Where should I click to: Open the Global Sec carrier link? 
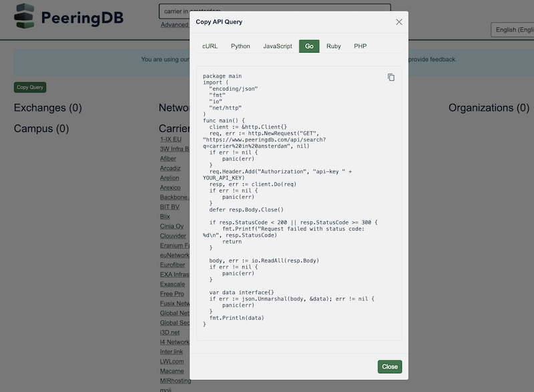174,323
